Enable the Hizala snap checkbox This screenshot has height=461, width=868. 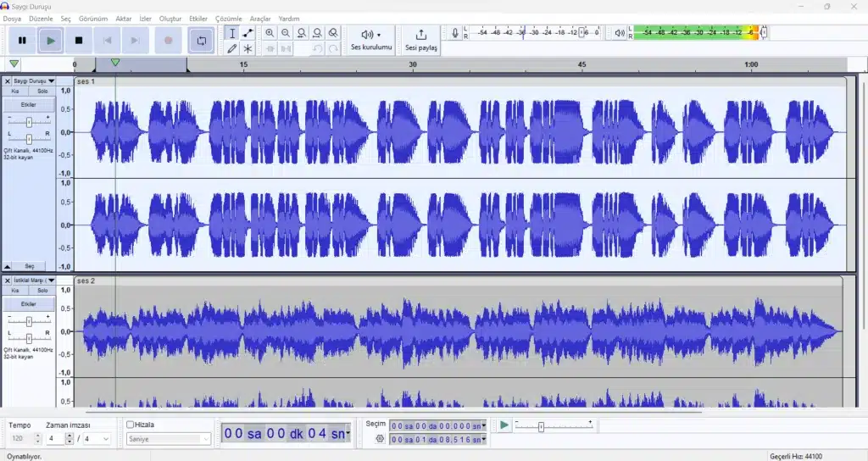[131, 425]
